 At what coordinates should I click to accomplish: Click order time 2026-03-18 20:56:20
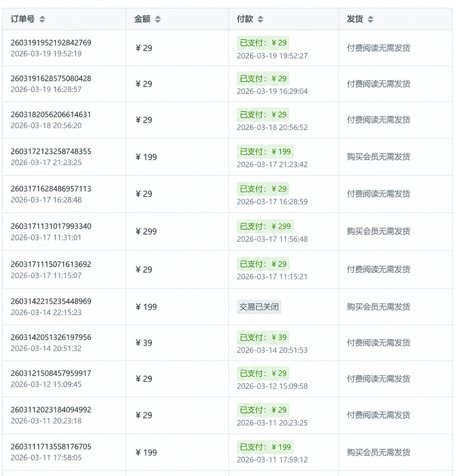pyautogui.click(x=46, y=126)
